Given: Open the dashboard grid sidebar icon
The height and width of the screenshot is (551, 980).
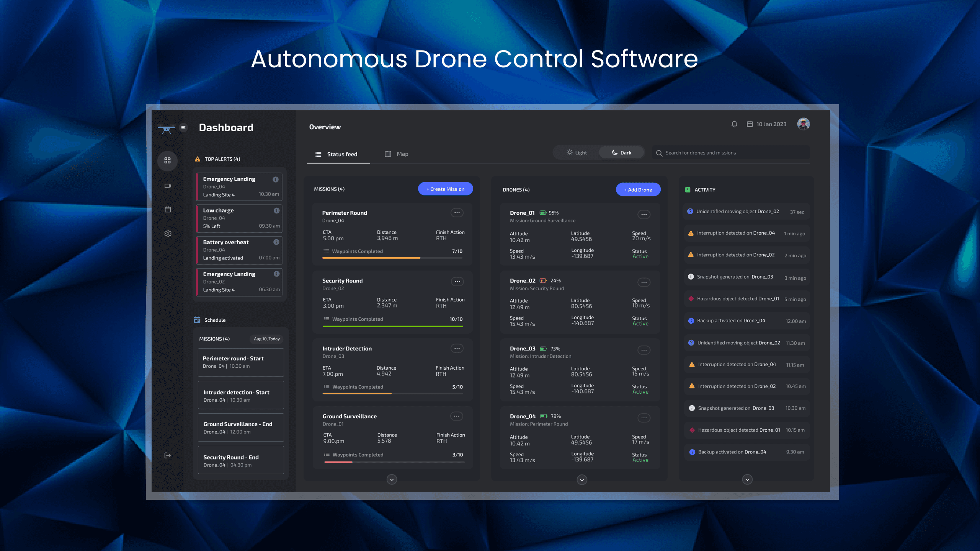Looking at the screenshot, I should (x=168, y=160).
